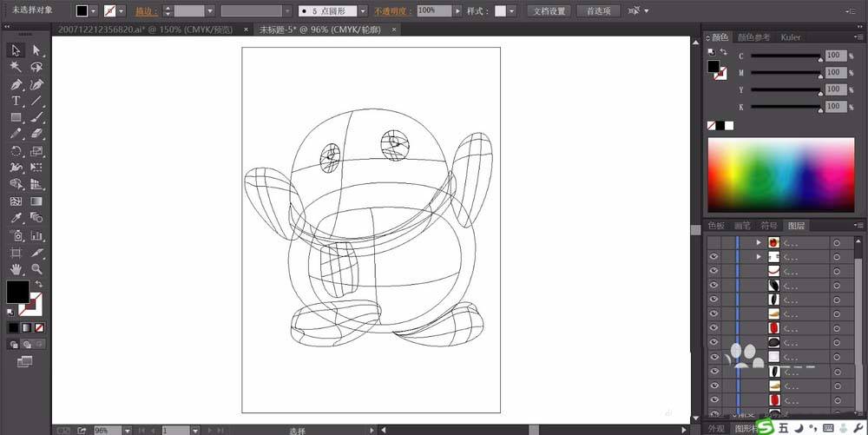Select the Eraser tool

coord(36,134)
